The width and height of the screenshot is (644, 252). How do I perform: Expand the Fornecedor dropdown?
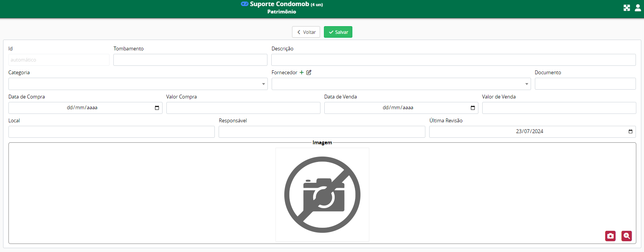[526, 84]
